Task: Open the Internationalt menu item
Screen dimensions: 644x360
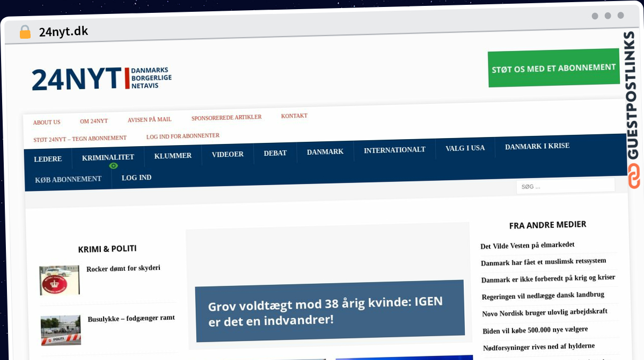Action: [x=394, y=150]
